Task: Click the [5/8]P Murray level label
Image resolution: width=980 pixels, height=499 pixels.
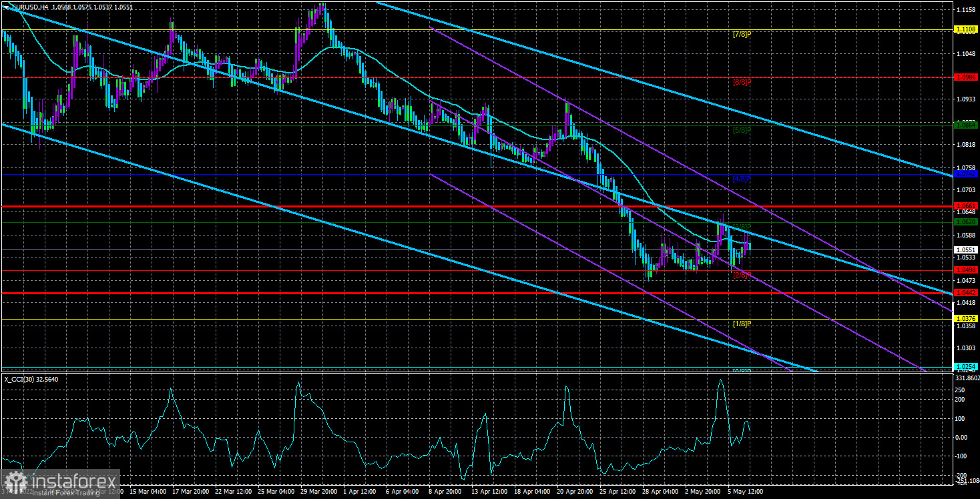Action: [x=742, y=130]
